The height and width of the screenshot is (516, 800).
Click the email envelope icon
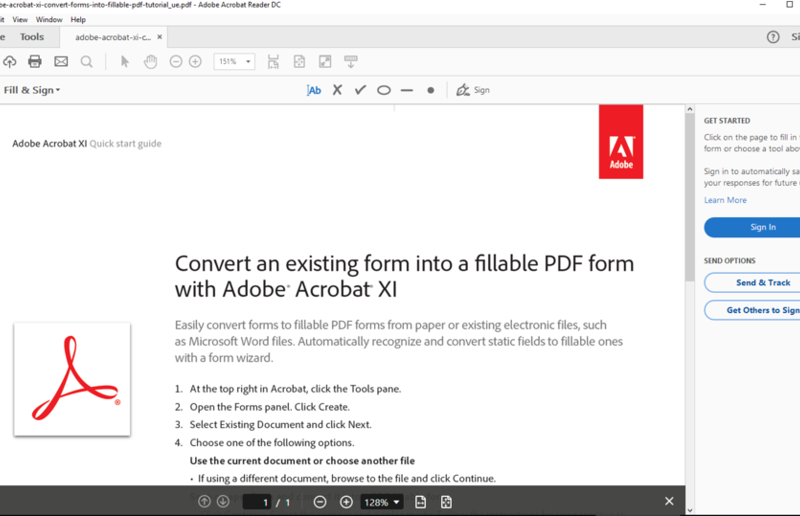click(x=61, y=62)
